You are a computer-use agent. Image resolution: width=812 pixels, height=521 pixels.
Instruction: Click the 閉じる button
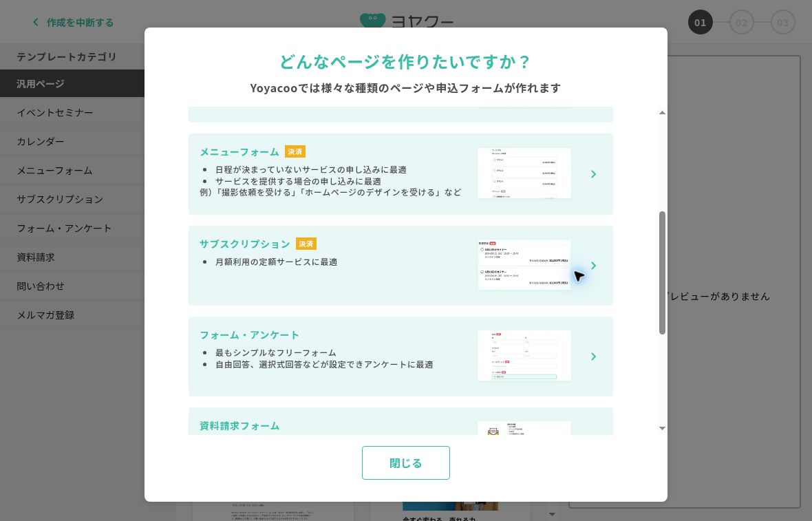click(405, 463)
